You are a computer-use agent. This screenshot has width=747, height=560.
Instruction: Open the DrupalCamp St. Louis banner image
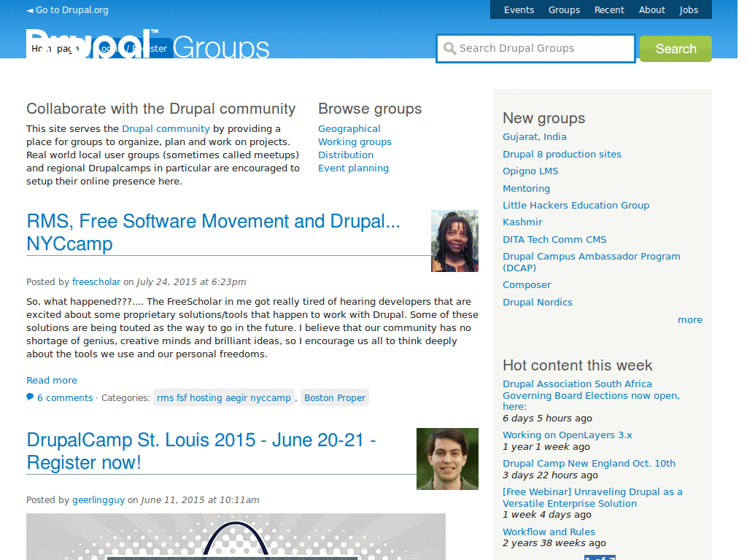[x=236, y=537]
